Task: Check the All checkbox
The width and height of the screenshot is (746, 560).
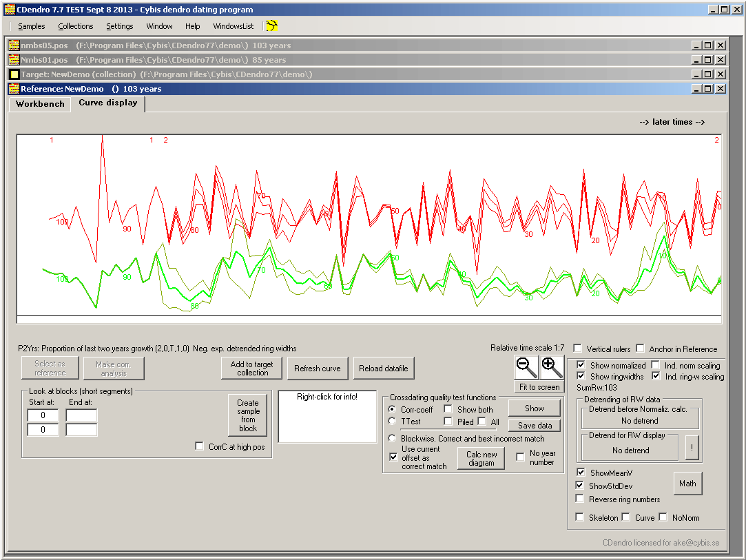Action: (x=482, y=421)
